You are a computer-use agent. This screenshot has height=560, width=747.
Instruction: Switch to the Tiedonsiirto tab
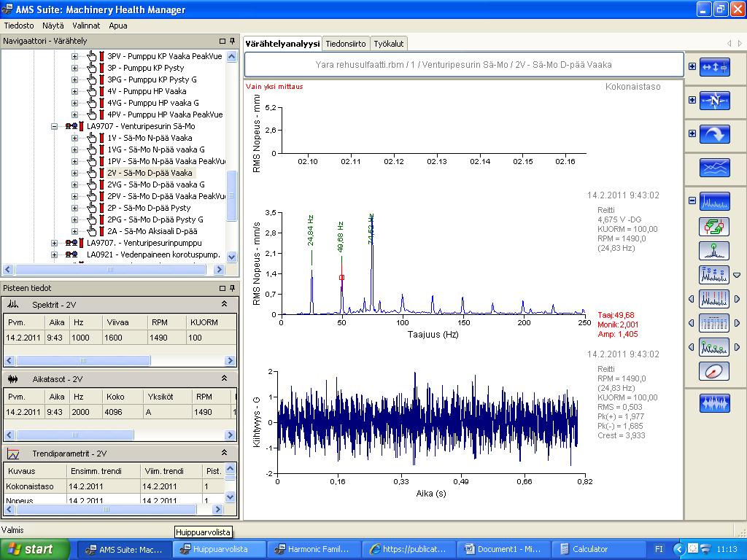click(345, 44)
